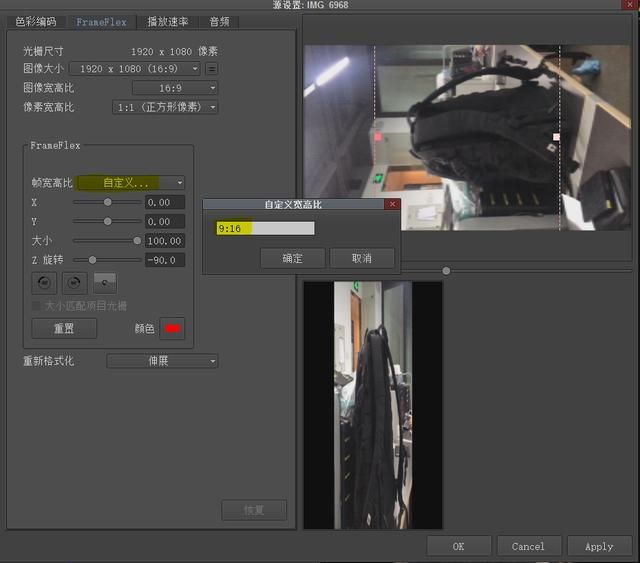640x563 pixels.
Task: Open the 帧宽高比 自定义 dropdown
Action: [x=130, y=183]
